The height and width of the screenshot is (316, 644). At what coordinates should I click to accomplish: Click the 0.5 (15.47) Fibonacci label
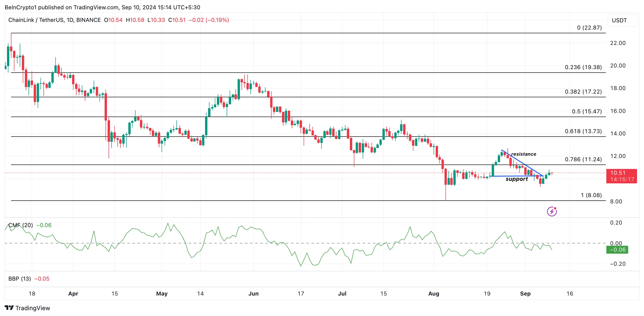587,111
